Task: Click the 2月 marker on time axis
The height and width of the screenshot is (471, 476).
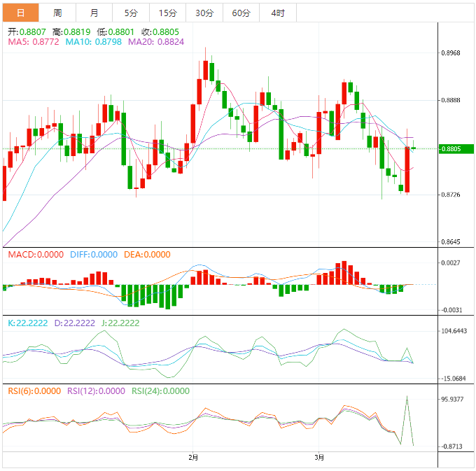Action: coord(193,457)
